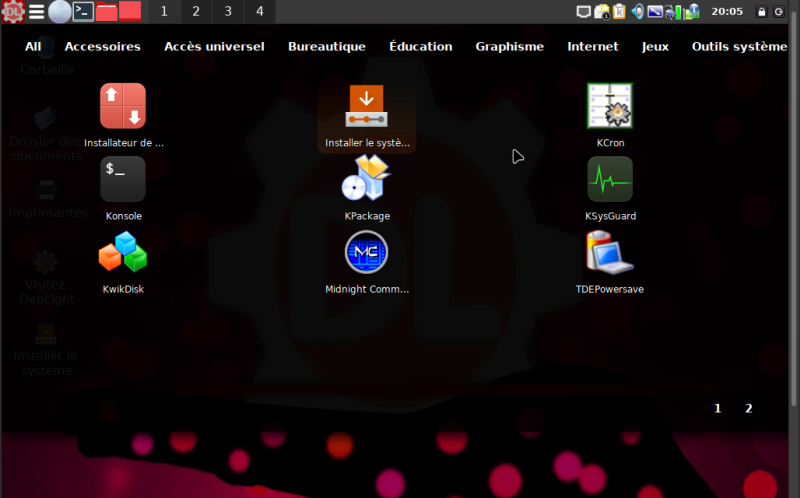Screen dimensions: 800x498
Task: Open KCron task scheduler
Action: 610,106
